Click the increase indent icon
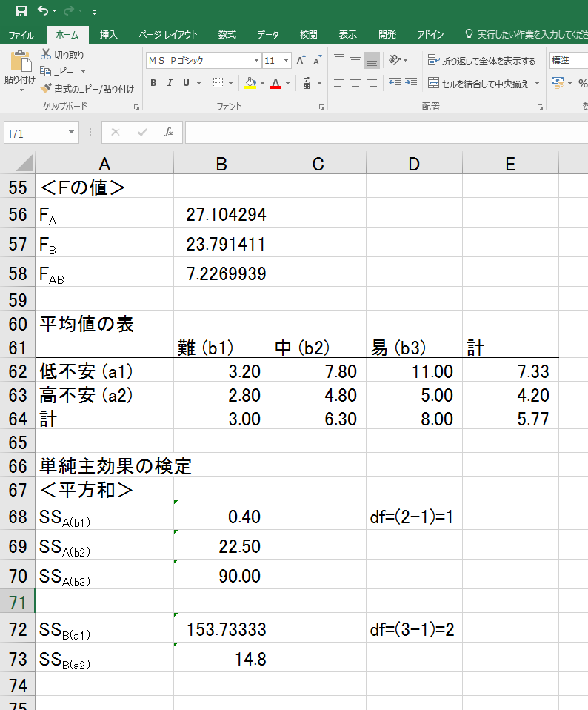 (x=411, y=83)
